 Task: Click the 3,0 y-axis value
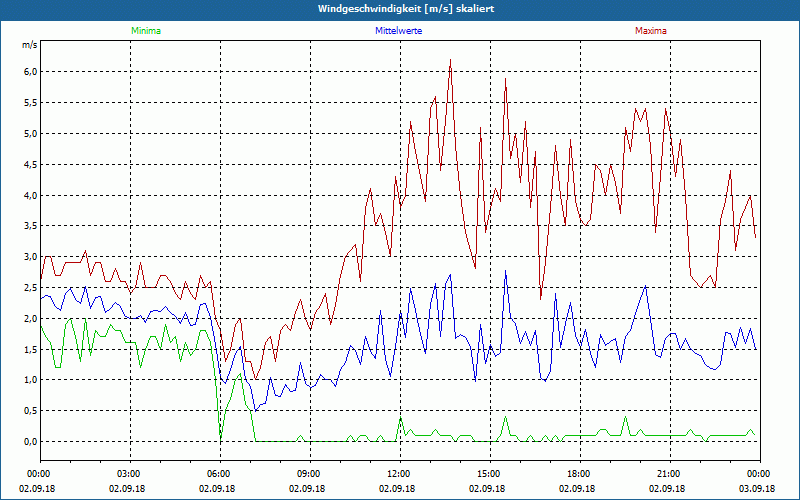[31, 257]
